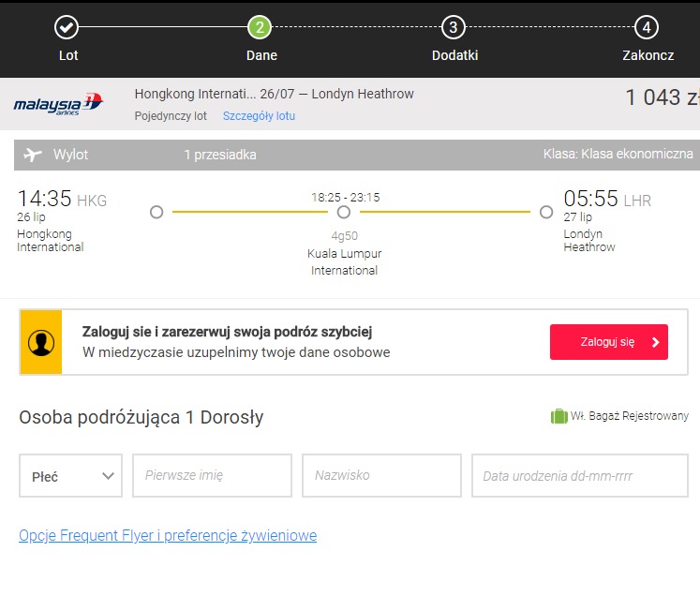The image size is (700, 596).
Task: Open Opcje Frequent Flyer i preferencje żywieniowe
Action: click(x=168, y=535)
